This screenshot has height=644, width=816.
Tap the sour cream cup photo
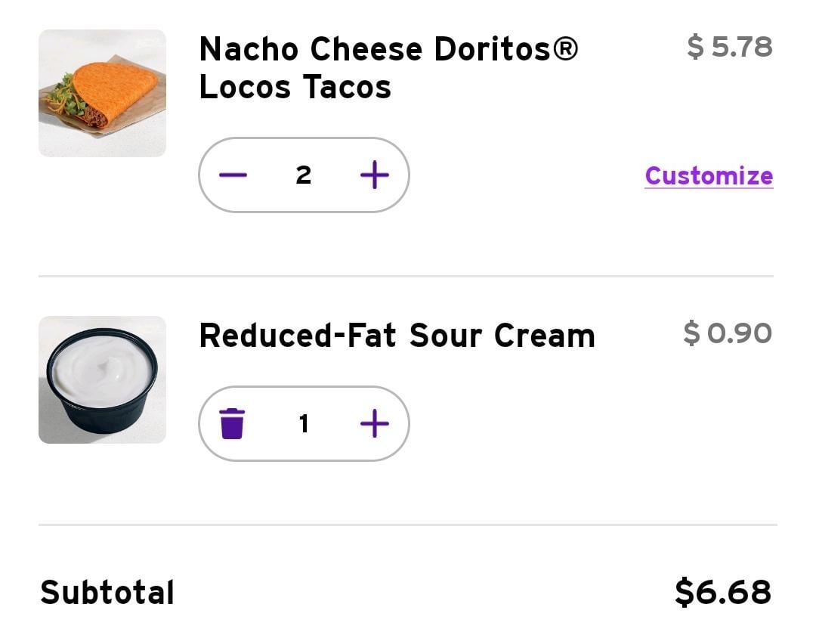tap(102, 379)
